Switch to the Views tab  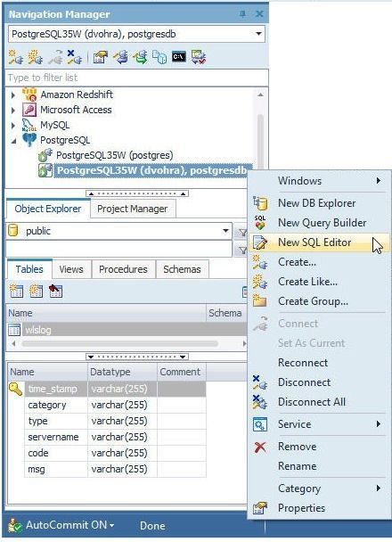click(x=71, y=269)
